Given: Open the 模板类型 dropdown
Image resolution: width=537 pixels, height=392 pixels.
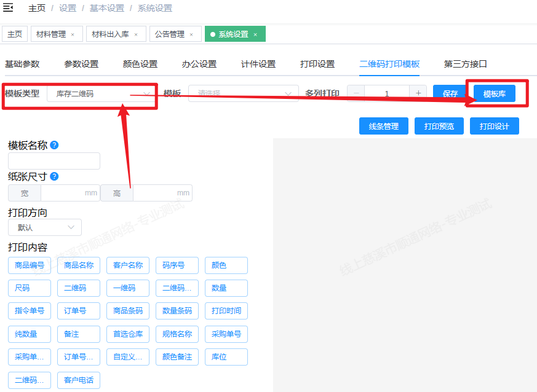Looking at the screenshot, I should (101, 94).
